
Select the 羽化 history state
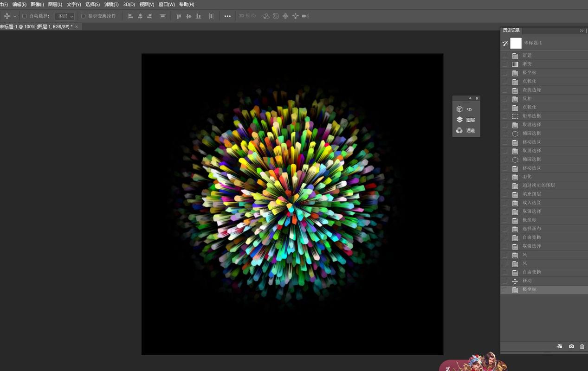pos(527,177)
